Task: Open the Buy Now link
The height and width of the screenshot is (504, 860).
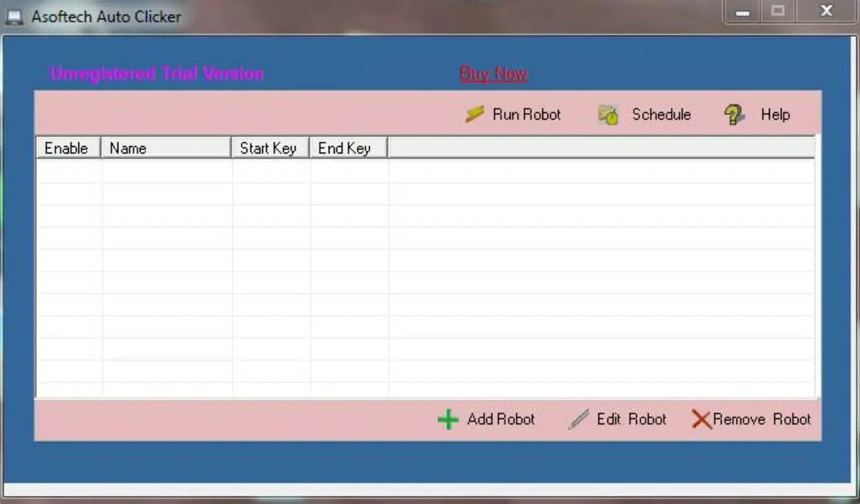Action: tap(494, 74)
